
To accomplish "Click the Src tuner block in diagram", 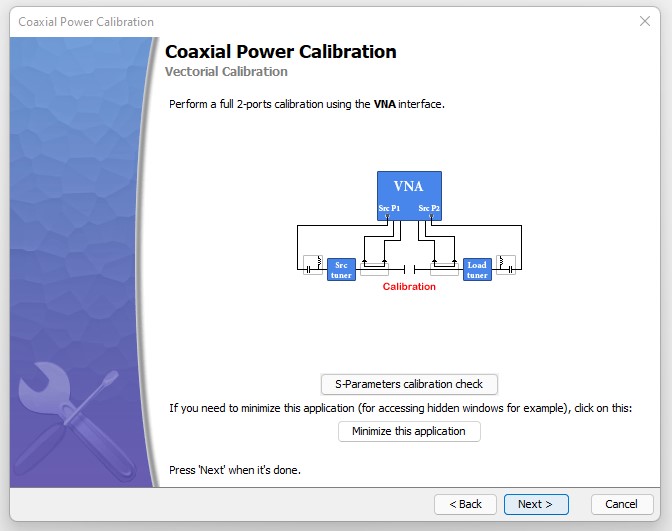I will [341, 270].
